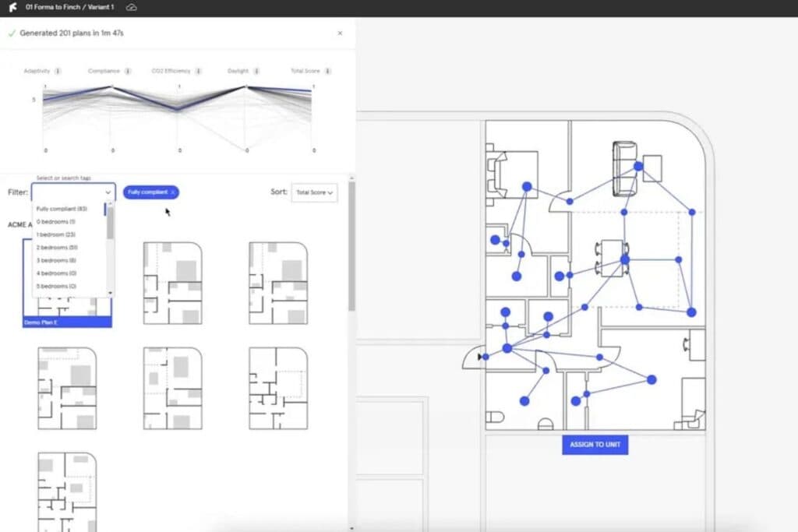This screenshot has height=532, width=798.
Task: Collapse the Filter tag dropdown
Action: click(107, 192)
